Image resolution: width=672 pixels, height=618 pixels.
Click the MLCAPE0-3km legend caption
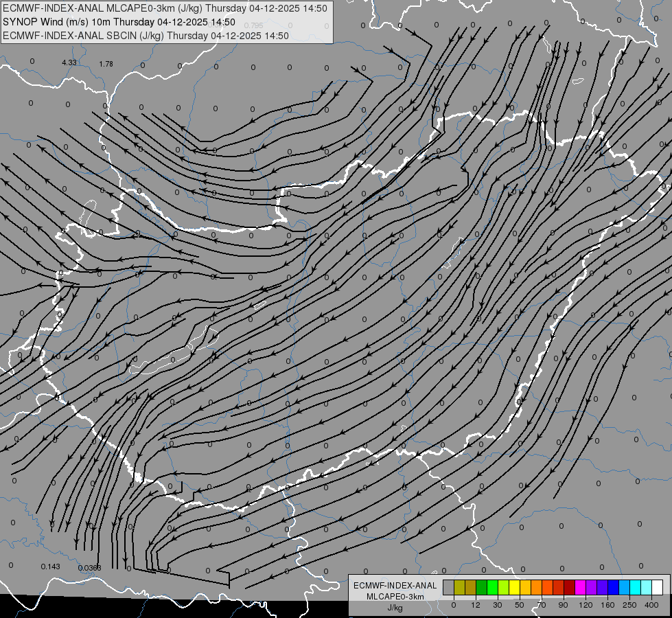pyautogui.click(x=395, y=597)
